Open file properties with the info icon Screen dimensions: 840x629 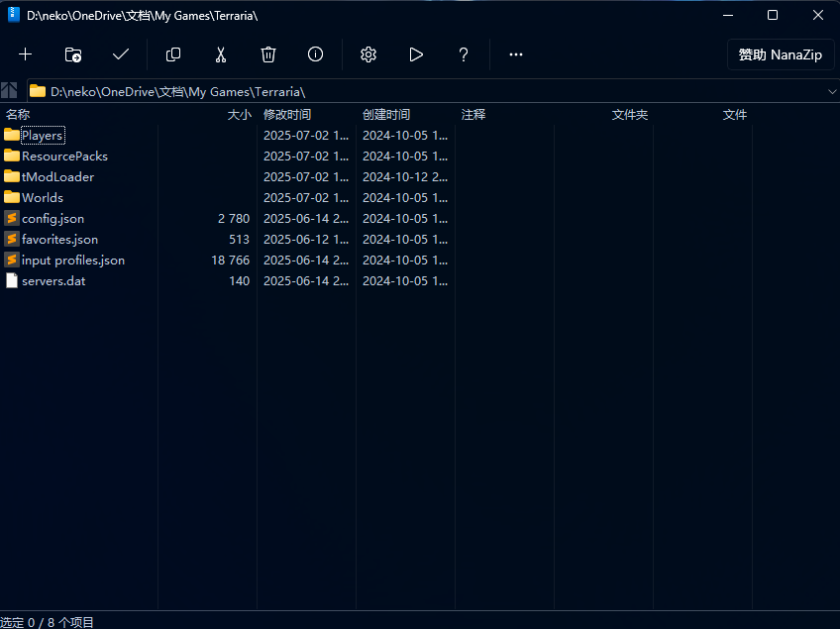point(316,54)
